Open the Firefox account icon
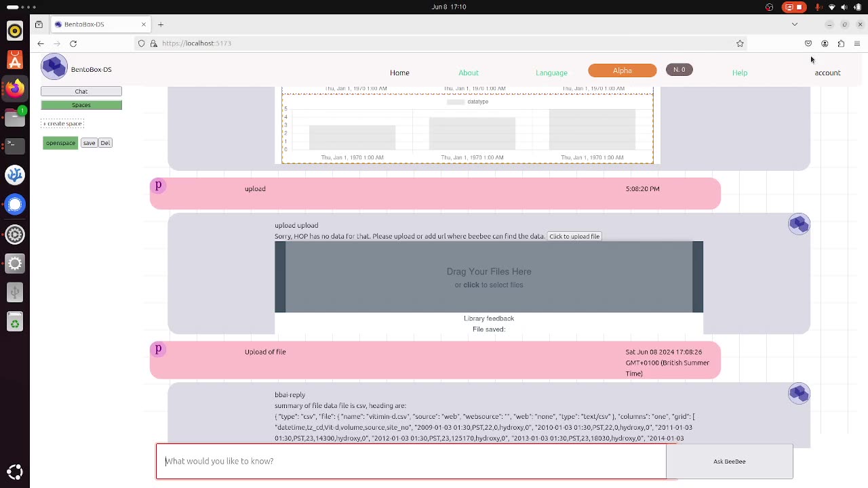This screenshot has width=868, height=488. point(825,43)
